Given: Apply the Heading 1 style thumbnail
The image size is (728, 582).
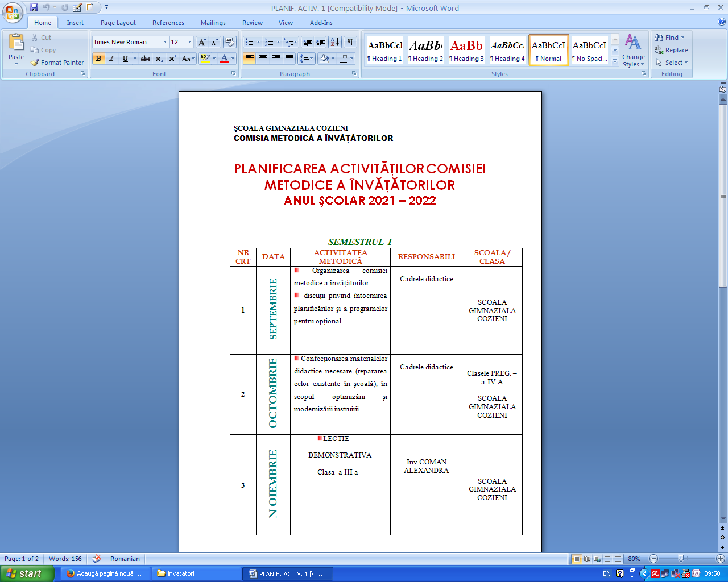Looking at the screenshot, I should [x=384, y=50].
